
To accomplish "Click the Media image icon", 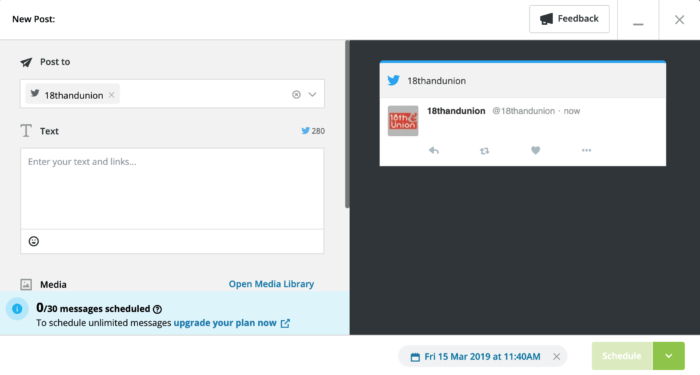I will click(x=26, y=284).
